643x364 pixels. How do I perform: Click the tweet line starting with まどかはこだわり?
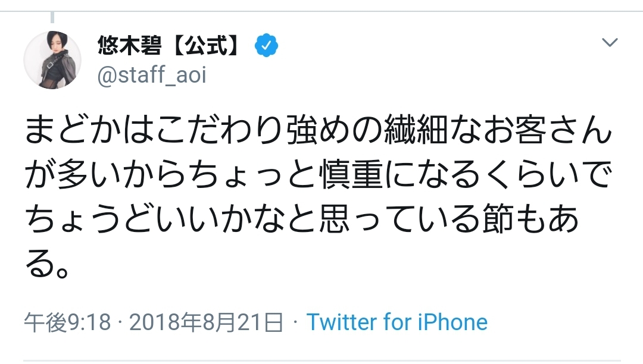point(319,131)
